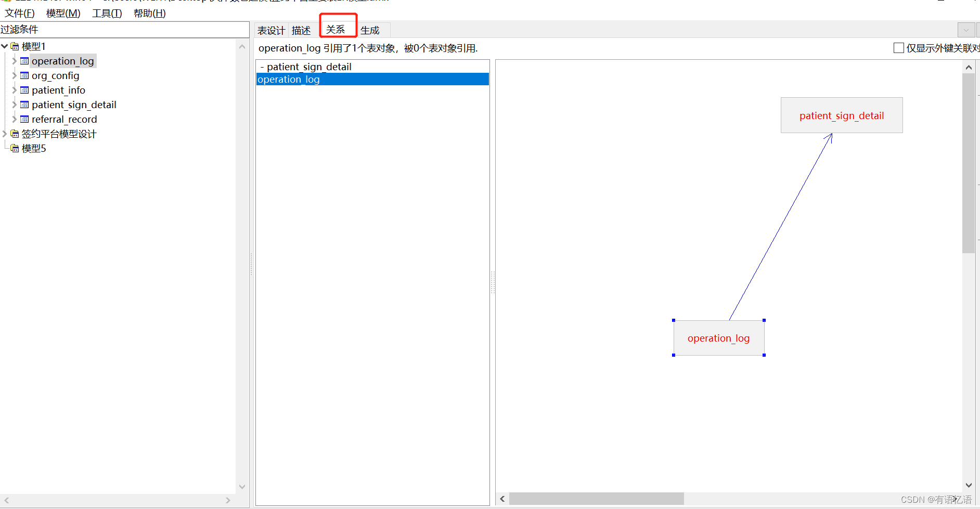980x509 pixels.
Task: Click patient_sign_detail in the relation list
Action: click(372, 67)
